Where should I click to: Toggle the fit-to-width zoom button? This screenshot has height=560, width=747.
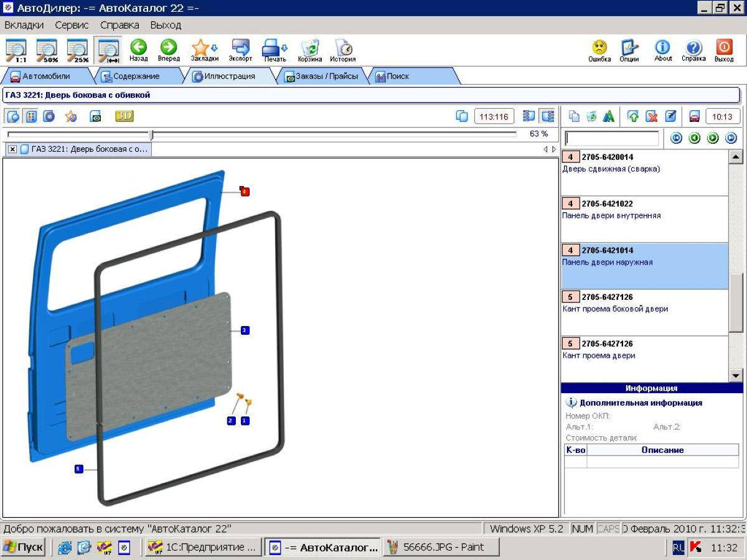[x=108, y=50]
